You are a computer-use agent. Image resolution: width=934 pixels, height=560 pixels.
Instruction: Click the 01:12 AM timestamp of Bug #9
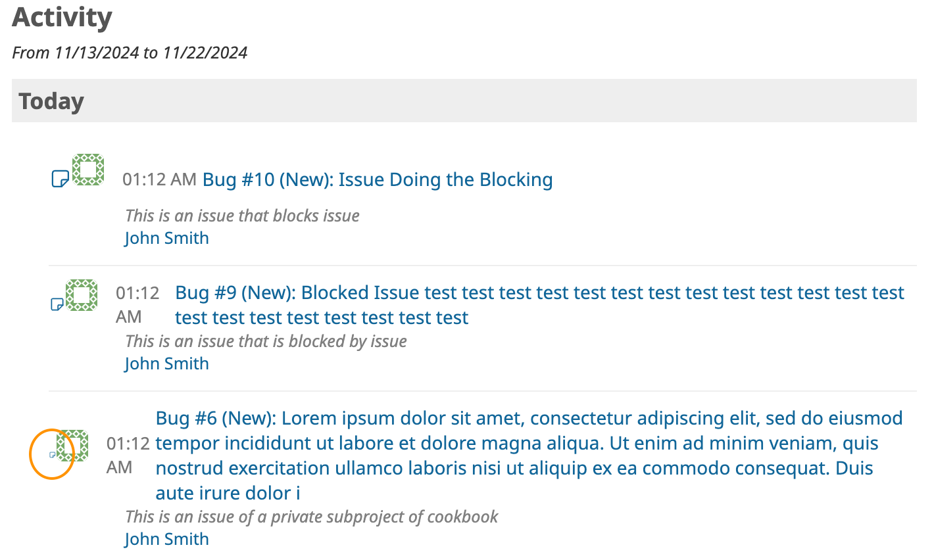click(x=138, y=305)
